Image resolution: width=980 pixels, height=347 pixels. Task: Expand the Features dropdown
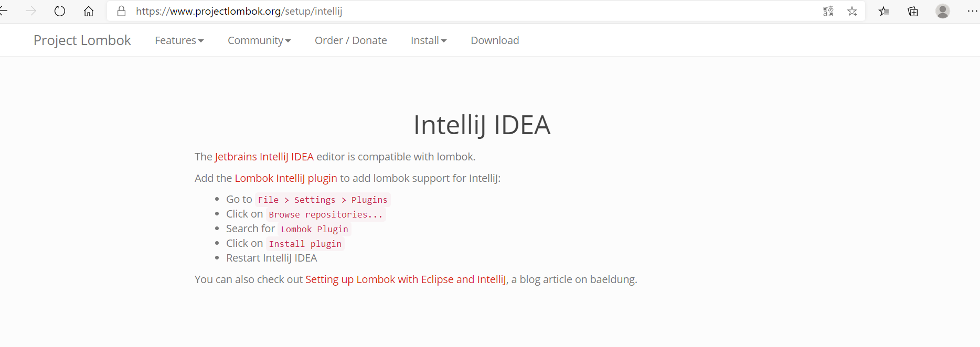point(179,40)
